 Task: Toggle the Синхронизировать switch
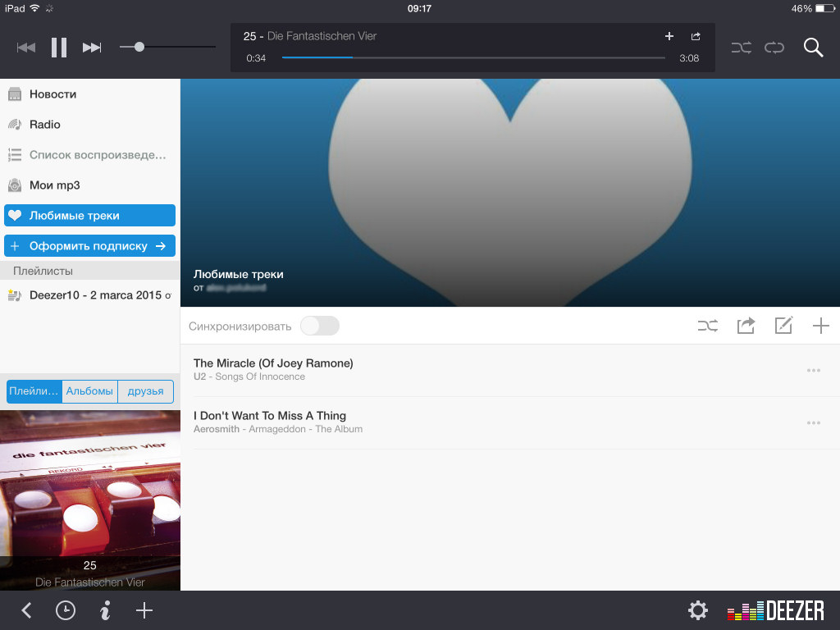click(320, 326)
